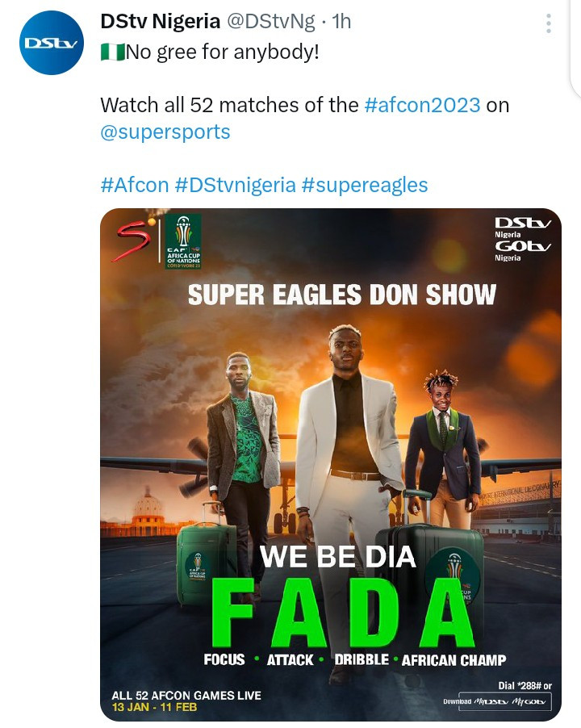Click the DStv Nigeria account name

160,21
